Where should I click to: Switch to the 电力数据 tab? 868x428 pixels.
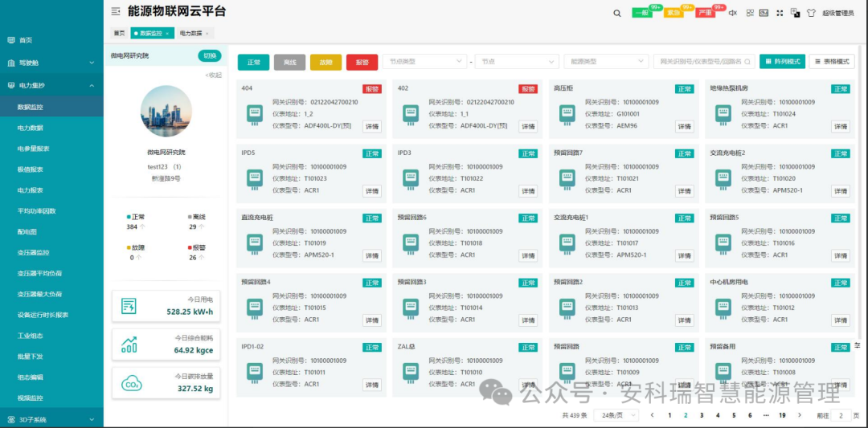pos(192,33)
